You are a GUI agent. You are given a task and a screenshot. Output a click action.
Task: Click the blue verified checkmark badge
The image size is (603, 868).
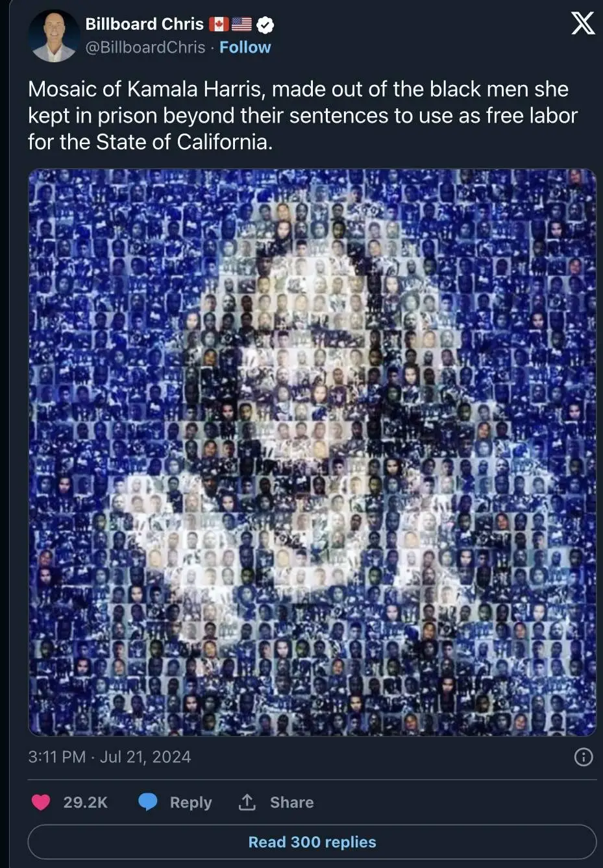click(265, 25)
